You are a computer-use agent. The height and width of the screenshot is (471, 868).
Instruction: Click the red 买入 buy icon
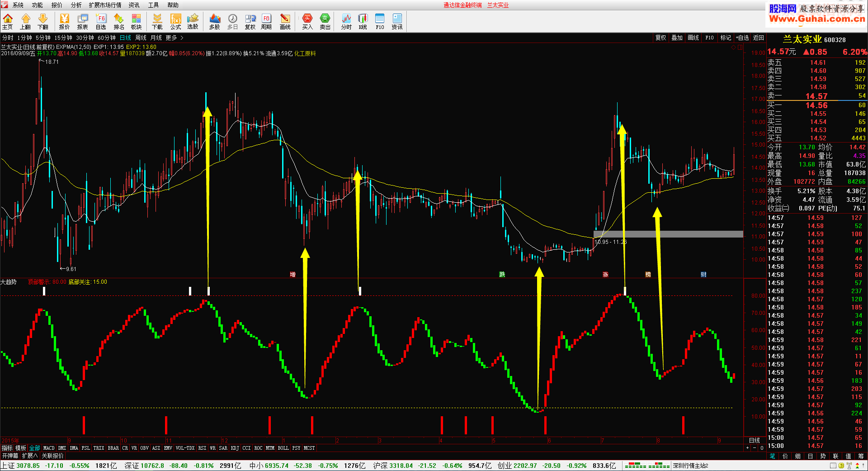(x=307, y=21)
